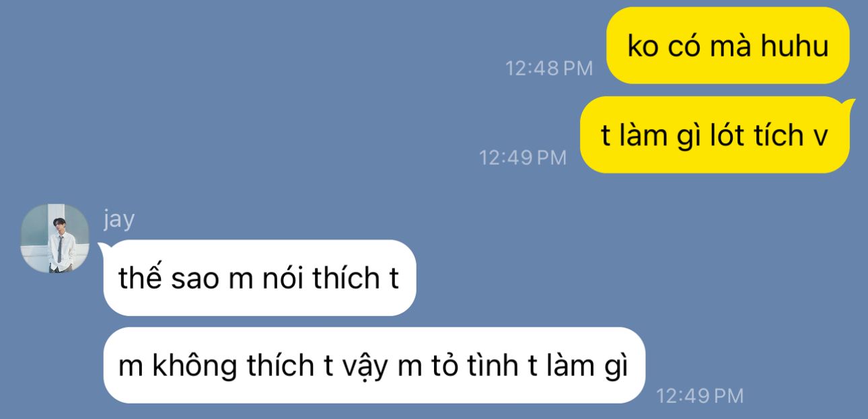The width and height of the screenshot is (868, 419).
Task: Click the 12:48 PM timestamp
Action: point(549,68)
